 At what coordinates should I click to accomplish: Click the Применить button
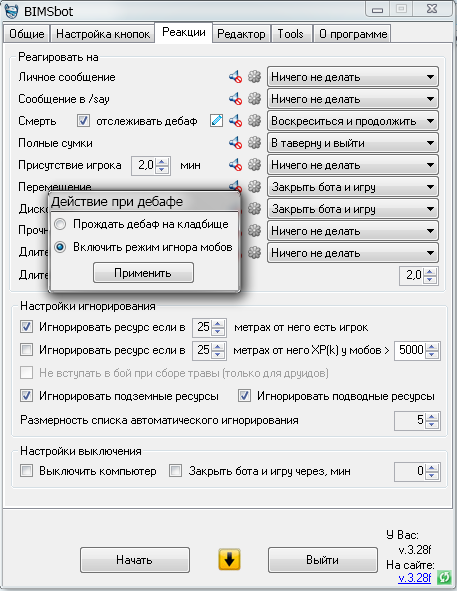click(x=143, y=273)
